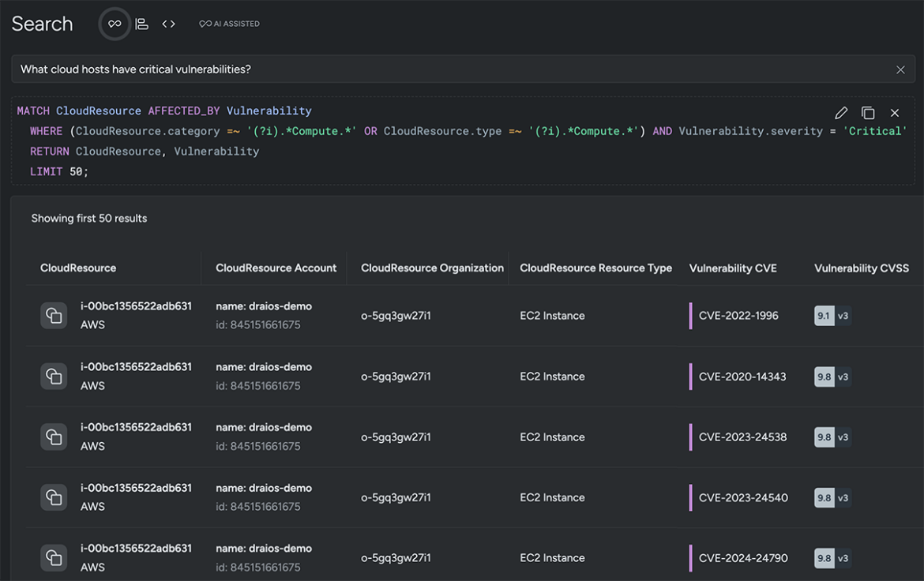924x581 pixels.
Task: Click the resource icon in CVE-2023-24538 row
Action: [x=54, y=437]
